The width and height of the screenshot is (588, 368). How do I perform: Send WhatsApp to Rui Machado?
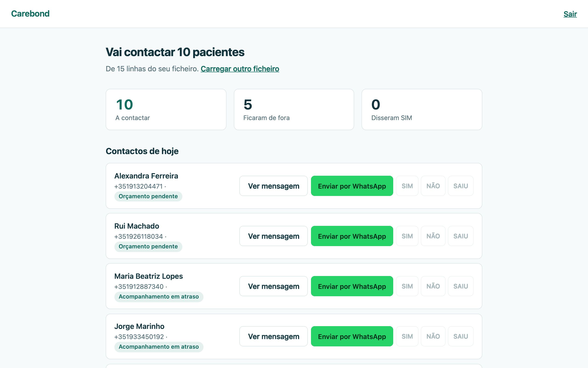click(x=352, y=236)
